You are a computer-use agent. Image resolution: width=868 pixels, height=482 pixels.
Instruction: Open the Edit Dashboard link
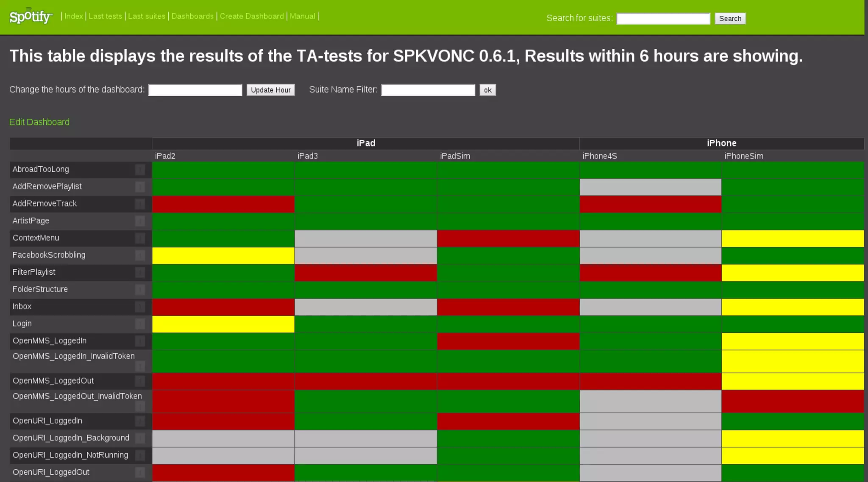pyautogui.click(x=39, y=122)
